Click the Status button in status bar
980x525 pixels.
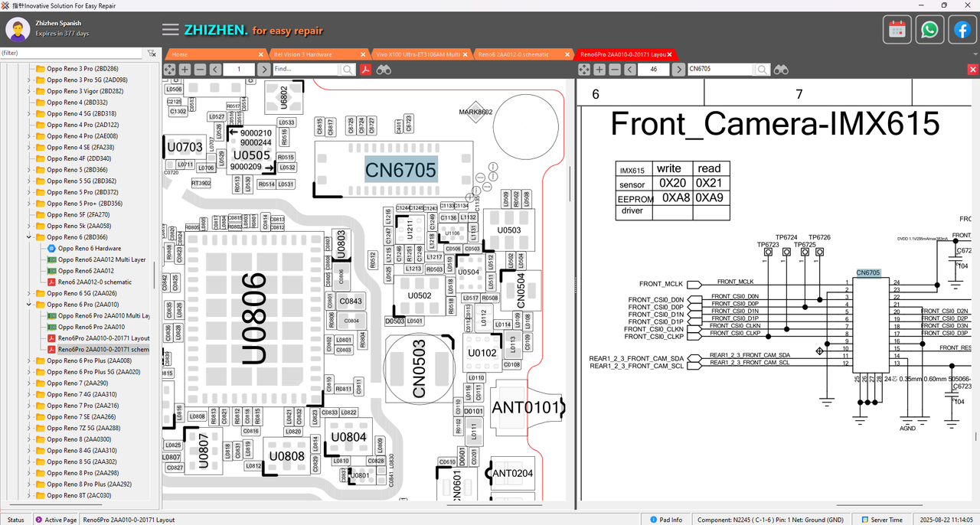coord(16,520)
